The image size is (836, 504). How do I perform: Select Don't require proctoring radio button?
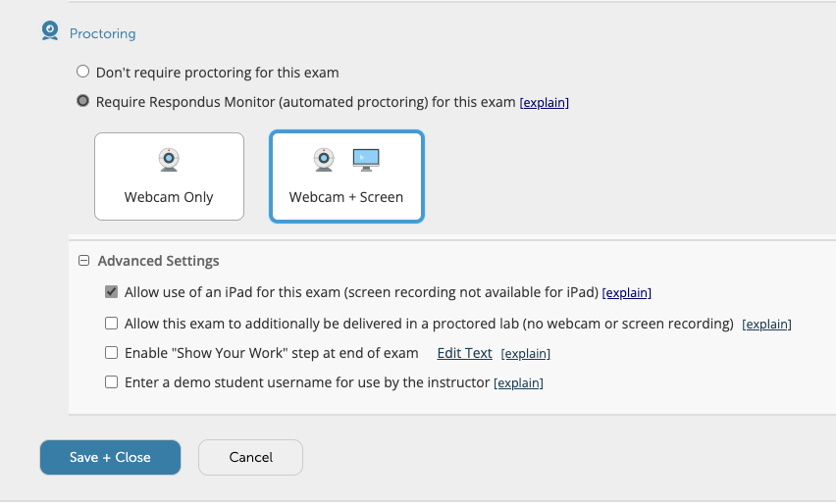(x=83, y=72)
